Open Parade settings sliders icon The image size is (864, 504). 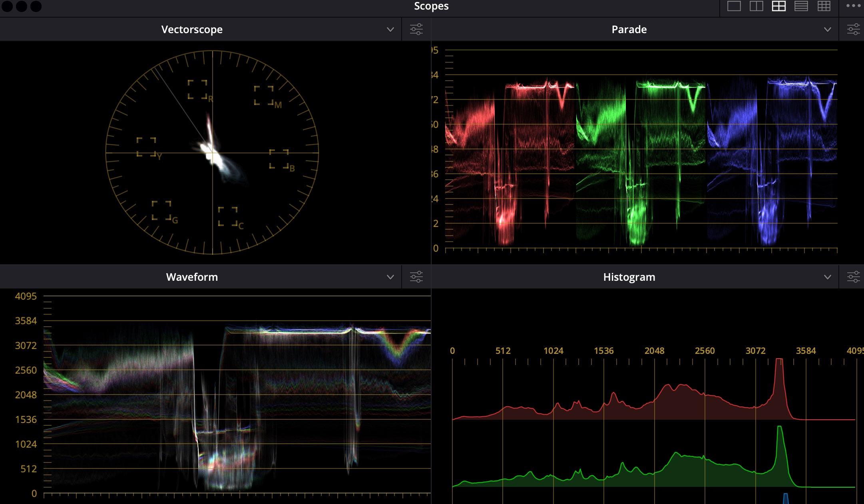click(x=853, y=29)
